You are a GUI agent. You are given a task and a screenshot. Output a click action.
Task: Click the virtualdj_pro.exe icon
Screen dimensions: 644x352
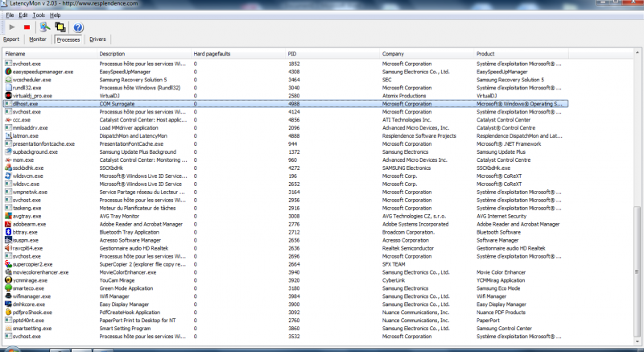[8, 96]
